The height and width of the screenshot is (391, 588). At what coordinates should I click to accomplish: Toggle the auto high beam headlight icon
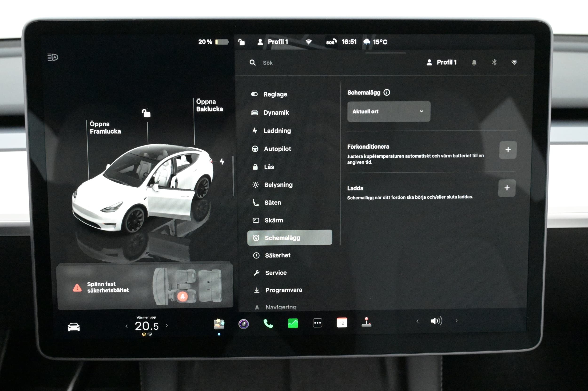click(x=53, y=57)
